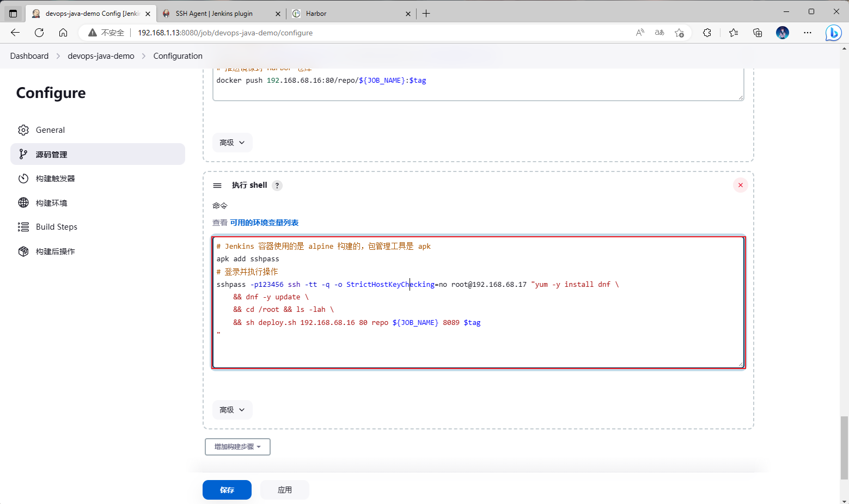The image size is (849, 504).
Task: Close the Harbor tab
Action: (408, 14)
